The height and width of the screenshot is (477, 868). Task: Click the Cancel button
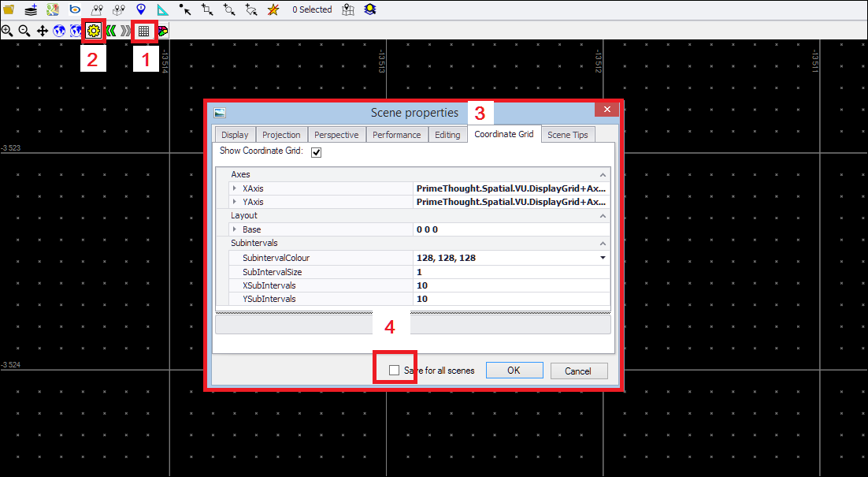pos(577,371)
